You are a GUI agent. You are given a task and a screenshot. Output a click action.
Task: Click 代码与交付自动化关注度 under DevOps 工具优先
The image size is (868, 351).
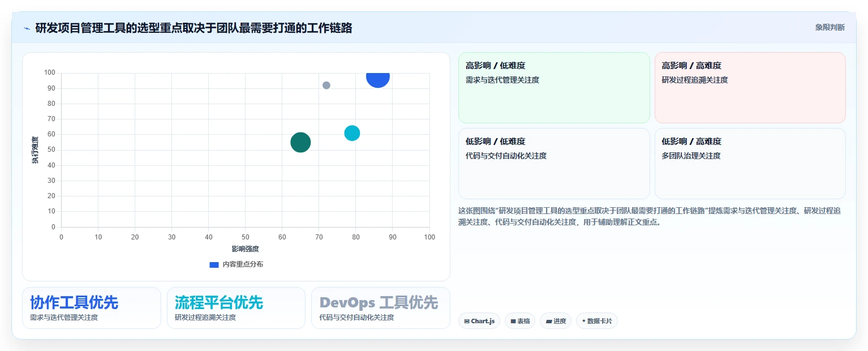point(356,318)
